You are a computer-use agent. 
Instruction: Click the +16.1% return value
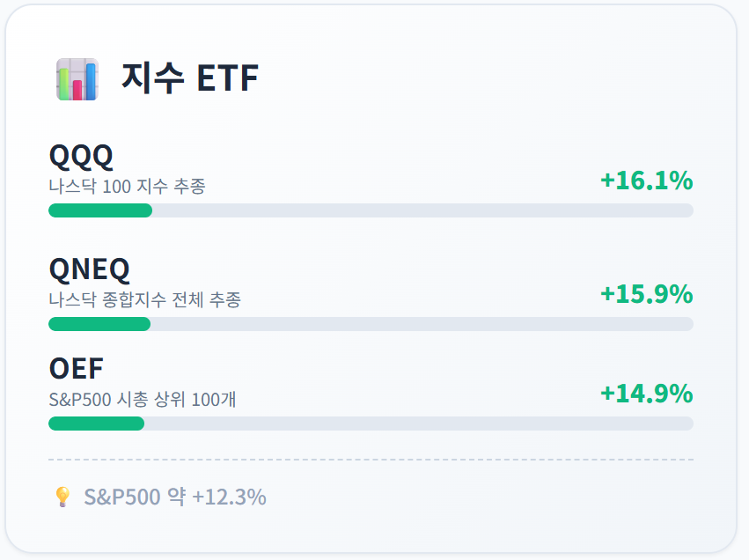coord(646,181)
